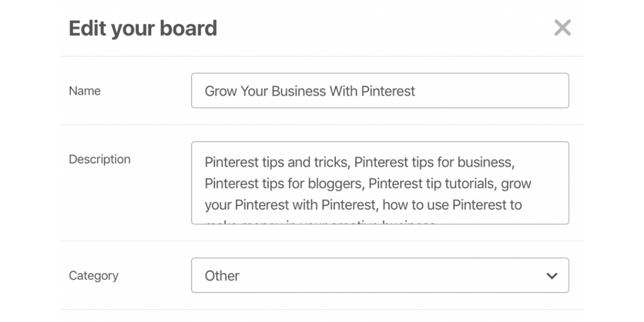Image resolution: width=644 pixels, height=322 pixels.
Task: Click the 'Name' field label
Action: pyautogui.click(x=85, y=91)
